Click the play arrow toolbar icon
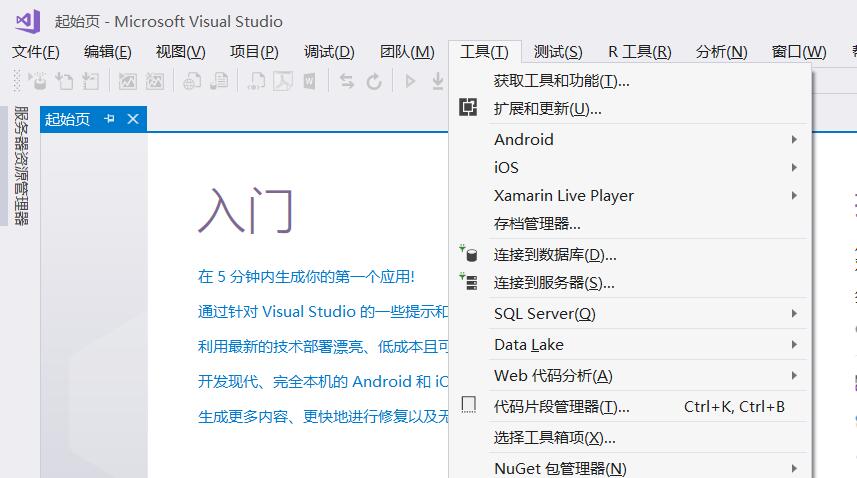Screen dimensions: 857x478 410,81
